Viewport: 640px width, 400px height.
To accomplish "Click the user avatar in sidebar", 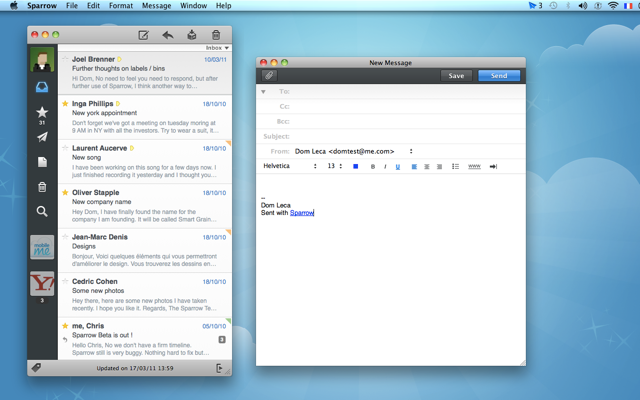I will click(42, 60).
